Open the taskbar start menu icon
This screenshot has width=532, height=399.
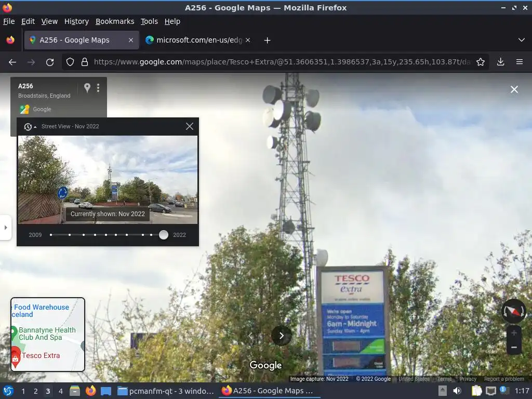pyautogui.click(x=8, y=391)
